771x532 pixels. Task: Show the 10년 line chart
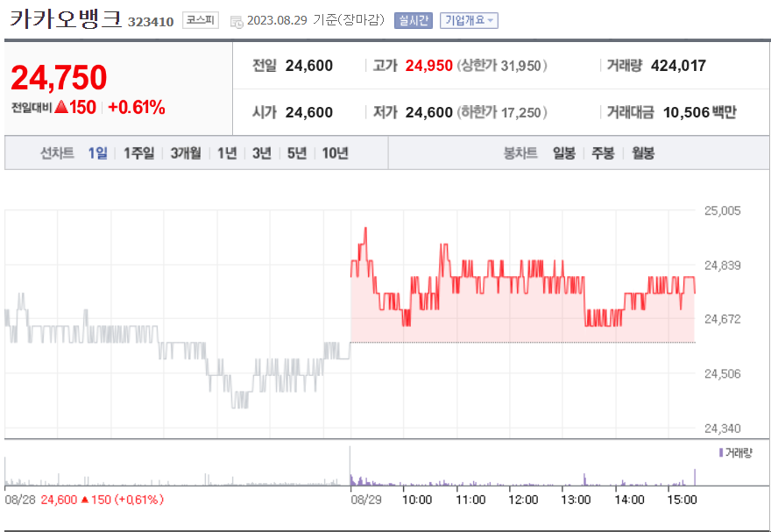(x=335, y=153)
